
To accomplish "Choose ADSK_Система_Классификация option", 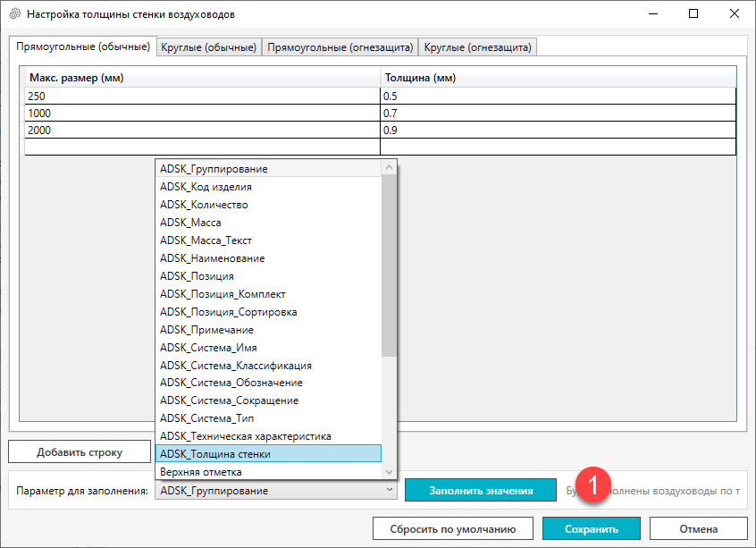I will 269,365.
